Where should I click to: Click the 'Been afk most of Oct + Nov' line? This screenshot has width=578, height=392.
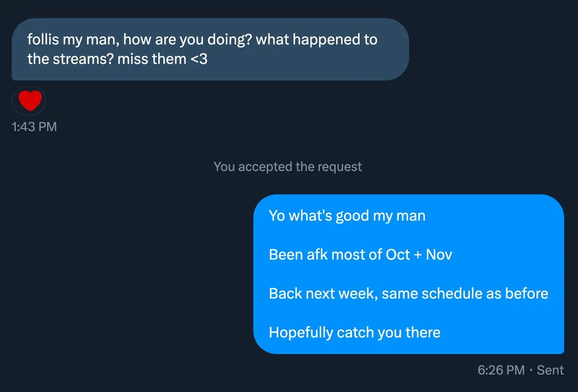coord(360,254)
